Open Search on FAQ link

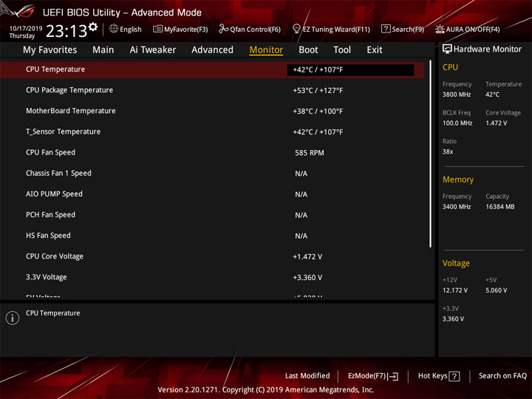coord(502,375)
